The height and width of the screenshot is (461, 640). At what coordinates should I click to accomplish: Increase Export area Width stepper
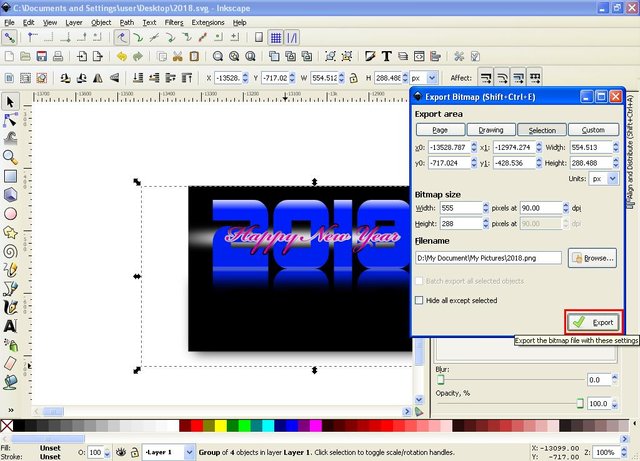tap(616, 145)
